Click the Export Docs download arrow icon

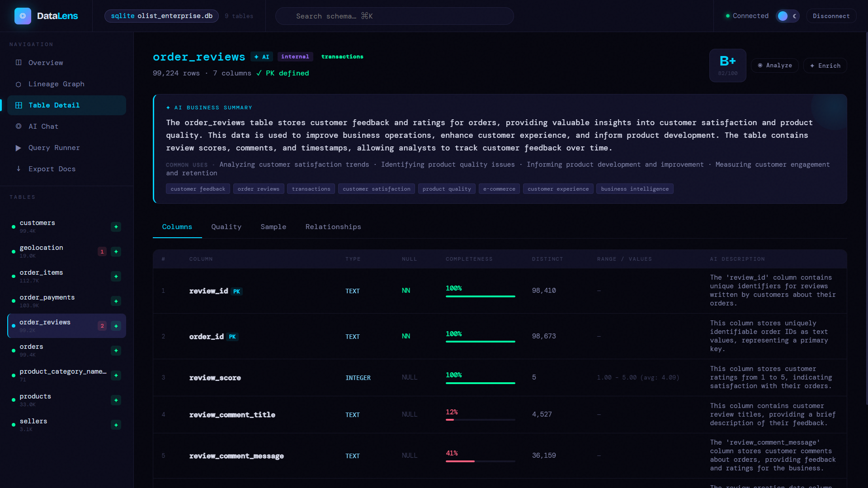click(19, 169)
